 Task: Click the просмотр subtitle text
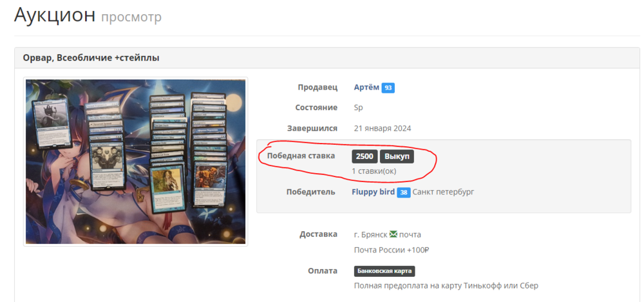(131, 17)
